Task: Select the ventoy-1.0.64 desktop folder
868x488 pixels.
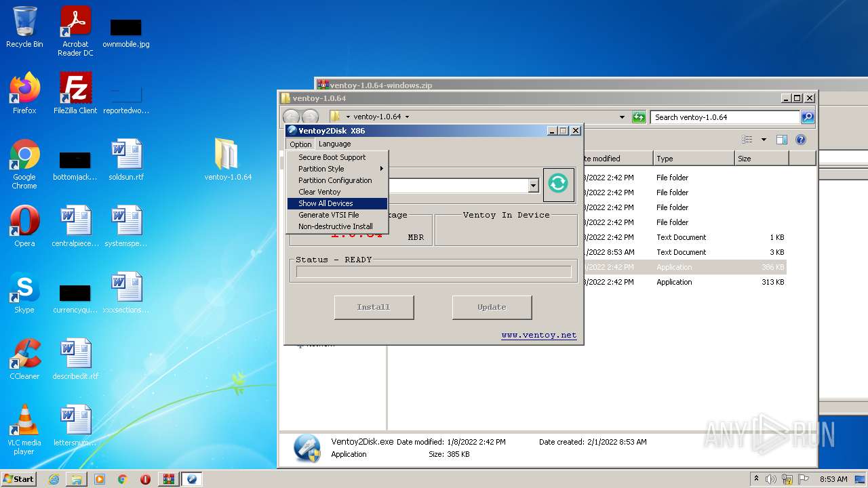Action: pyautogui.click(x=228, y=160)
